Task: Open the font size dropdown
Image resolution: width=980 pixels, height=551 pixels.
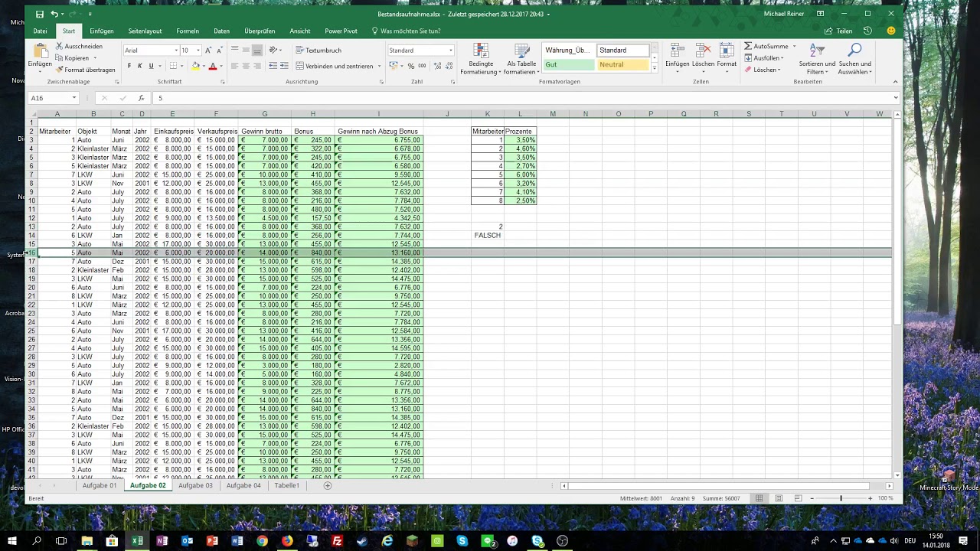Action: (198, 51)
